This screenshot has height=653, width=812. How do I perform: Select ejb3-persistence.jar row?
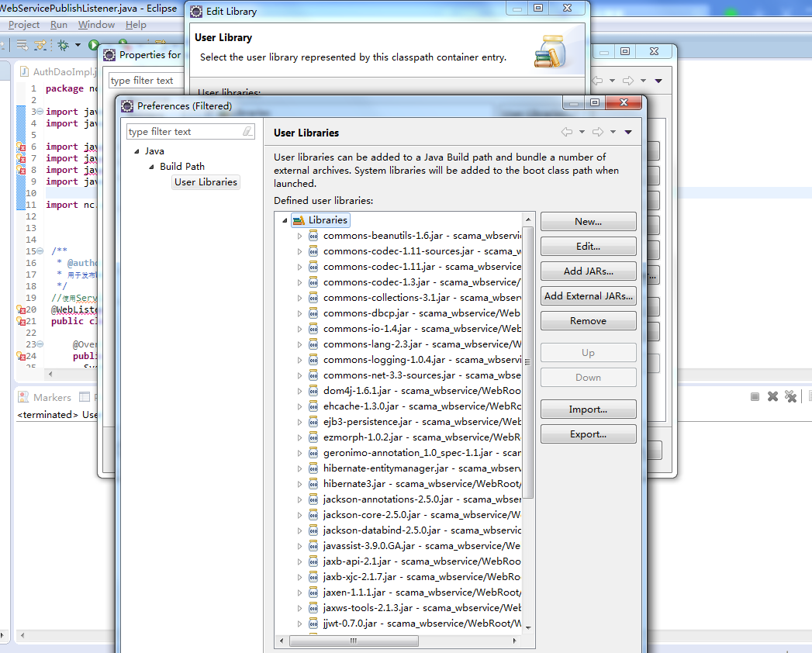[x=422, y=422]
